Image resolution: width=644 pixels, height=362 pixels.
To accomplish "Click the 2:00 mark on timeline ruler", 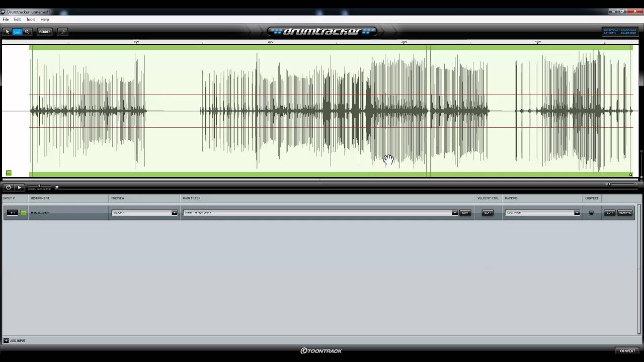I will (270, 42).
